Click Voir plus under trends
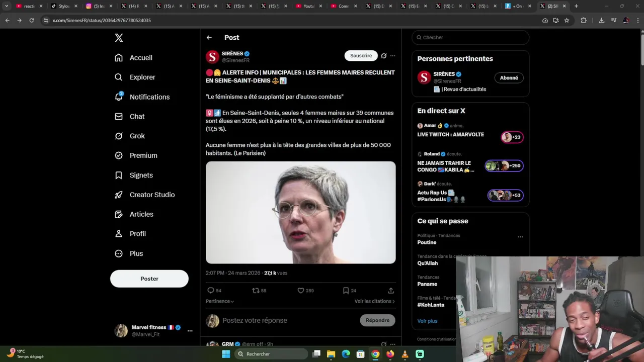Viewport: 644px width, 362px height. (x=427, y=321)
